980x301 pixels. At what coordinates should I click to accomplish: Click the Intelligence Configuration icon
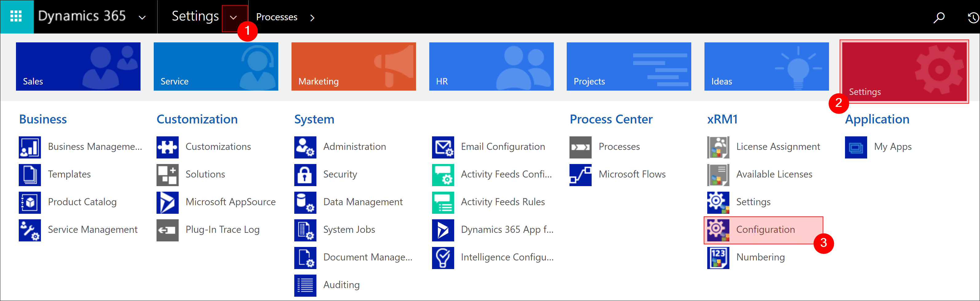pyautogui.click(x=443, y=258)
